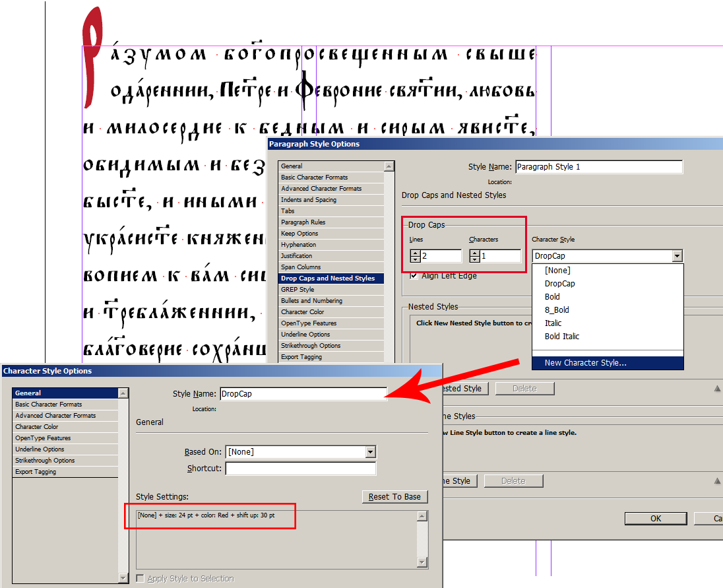Screen dimensions: 723x588
Task: Choose [None] in Character Style list
Action: (557, 271)
